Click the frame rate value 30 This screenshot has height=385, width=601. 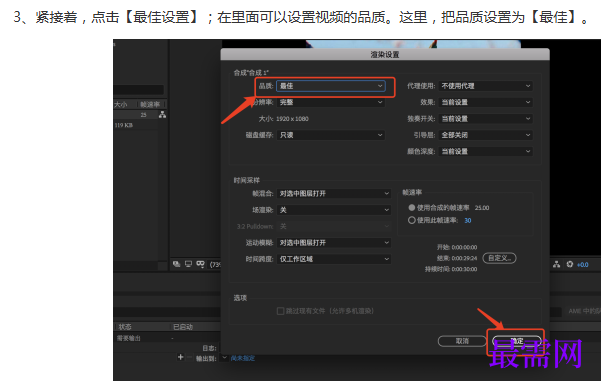click(468, 220)
